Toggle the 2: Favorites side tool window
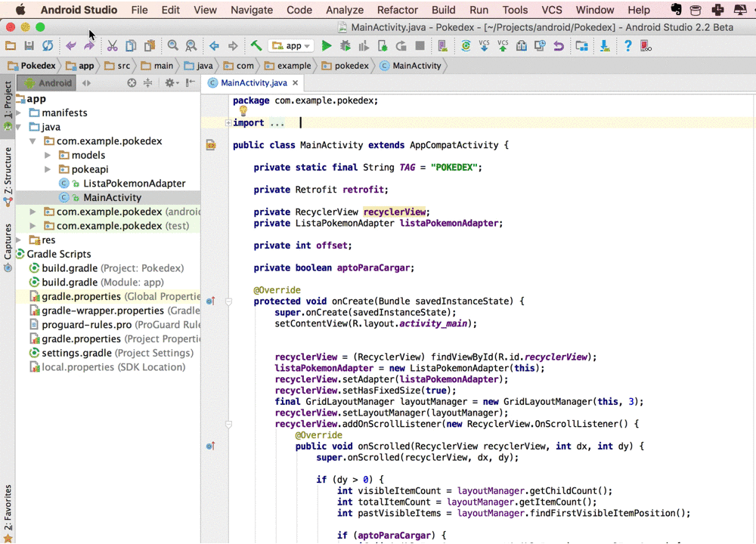 click(8, 512)
